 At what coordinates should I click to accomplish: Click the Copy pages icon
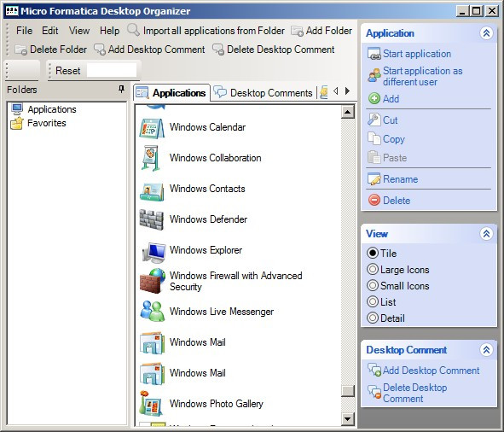[374, 139]
